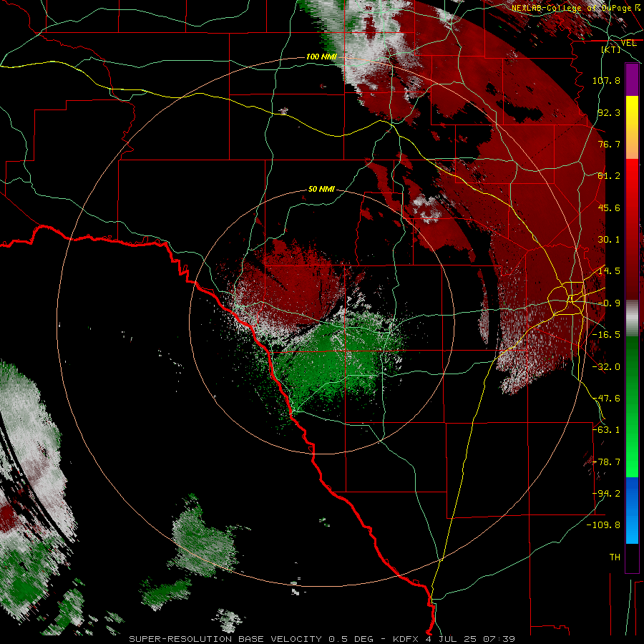Click the 92.3 legend value
The width and height of the screenshot is (644, 644).
[x=609, y=112]
